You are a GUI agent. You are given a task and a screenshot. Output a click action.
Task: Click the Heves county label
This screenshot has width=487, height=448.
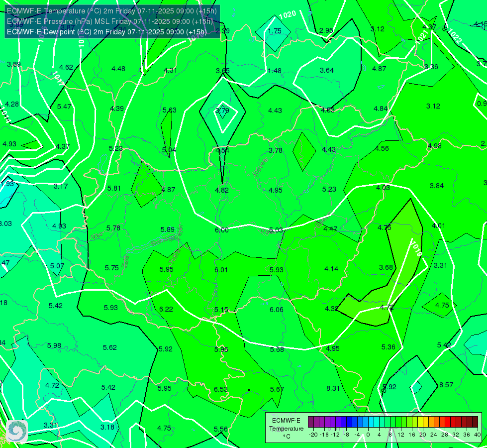pyautogui.click(x=260, y=168)
